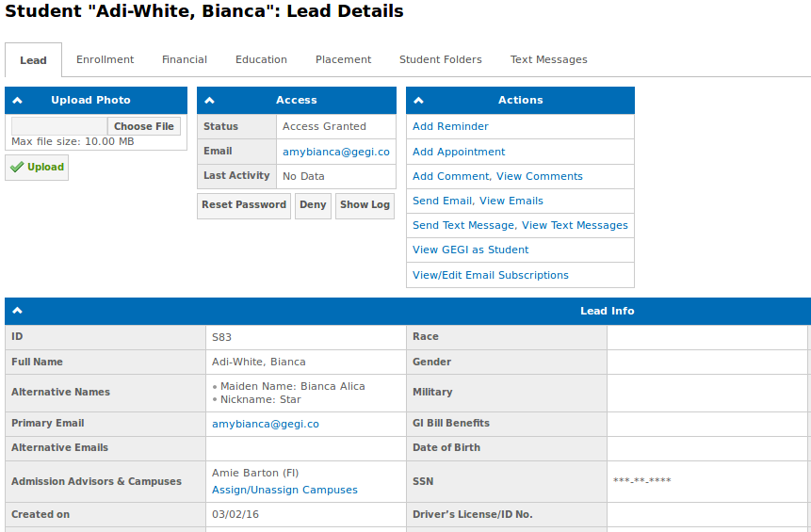Open the Enrollment tab

[x=105, y=59]
